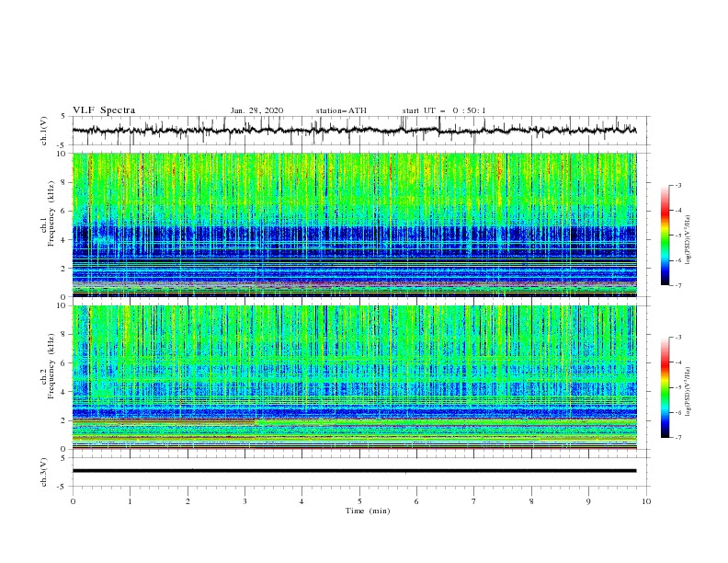Click the "-4" tick on the ch.2 colorbar
The height and width of the screenshot is (563, 728).
pos(677,362)
